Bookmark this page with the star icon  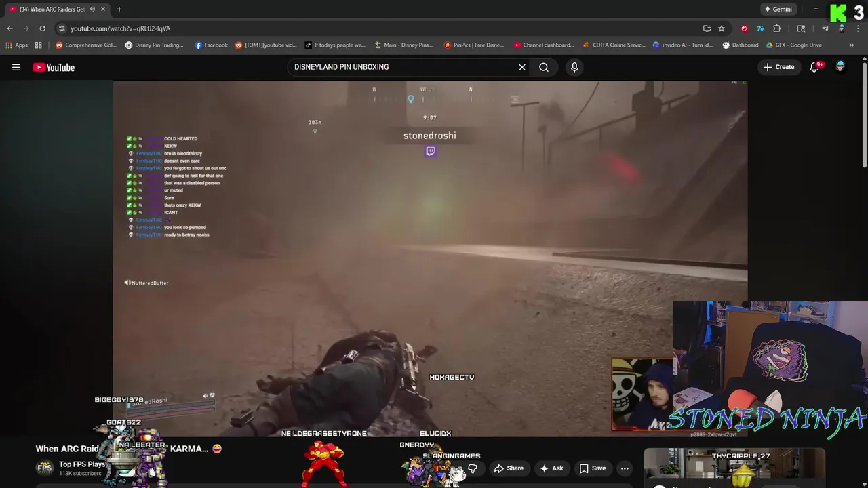coord(722,28)
